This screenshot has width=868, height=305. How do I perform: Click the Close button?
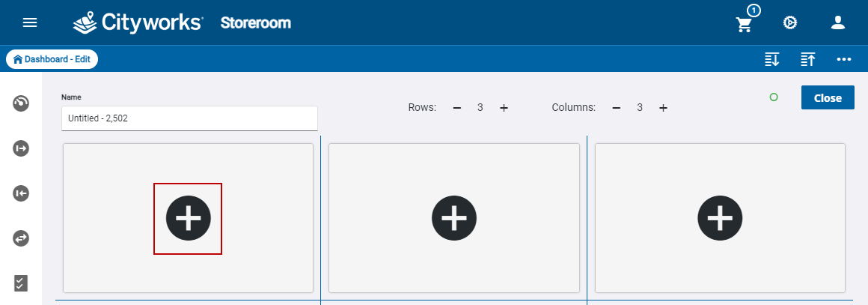point(828,97)
